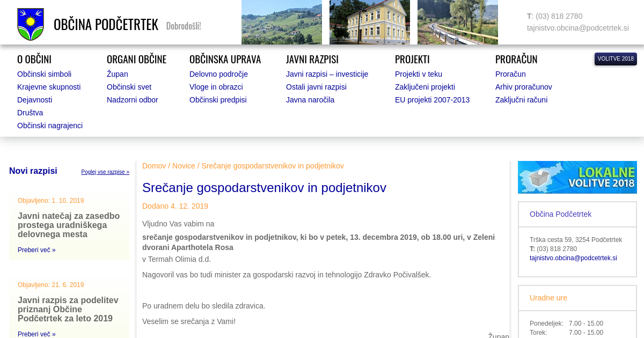Open Javni razpis za podelitev priznanj heading
Viewport: 644px width, 338px height.
[68, 309]
